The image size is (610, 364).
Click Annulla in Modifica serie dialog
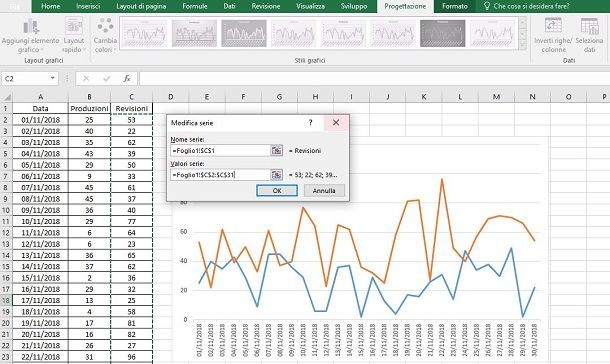[324, 191]
